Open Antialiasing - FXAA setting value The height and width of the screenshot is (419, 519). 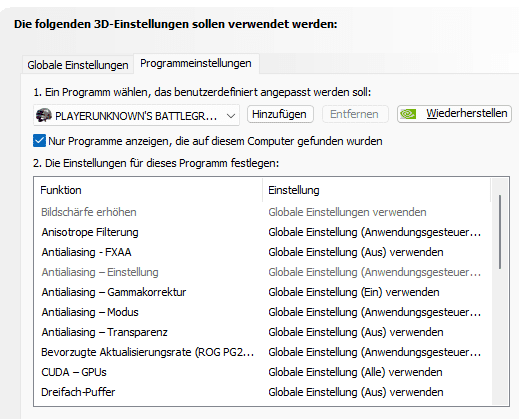pos(356,252)
